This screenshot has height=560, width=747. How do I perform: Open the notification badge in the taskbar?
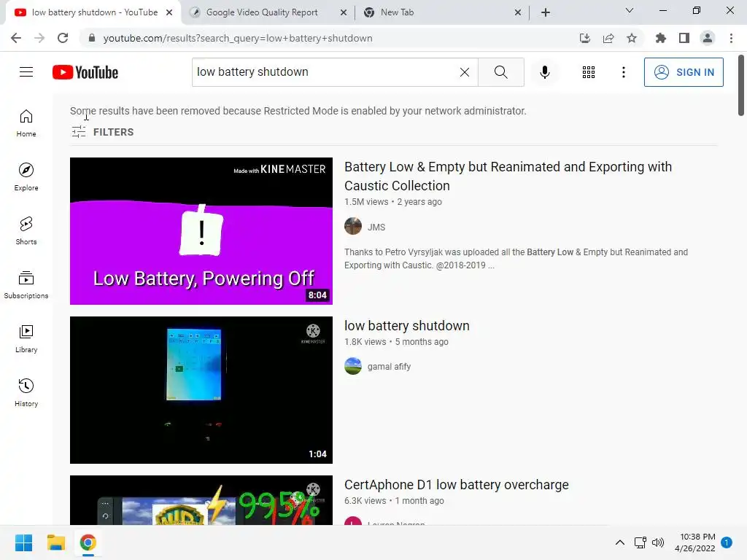pyautogui.click(x=727, y=542)
